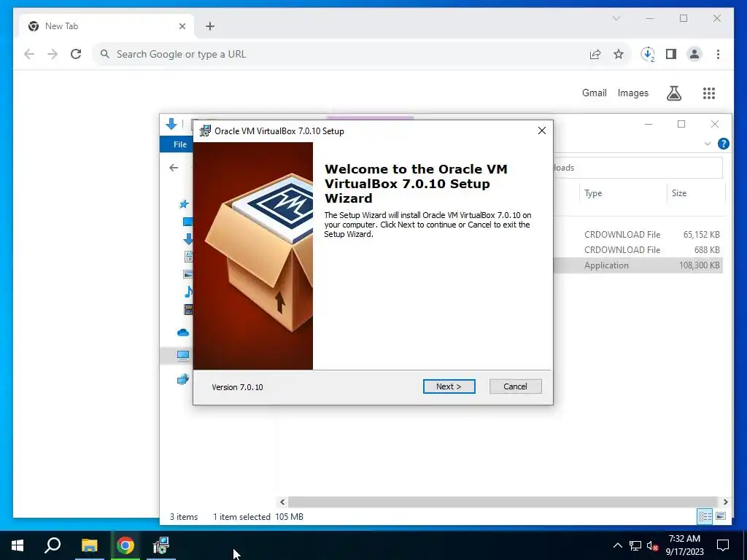The width and height of the screenshot is (747, 560).
Task: Open network tray icon
Action: tap(635, 545)
